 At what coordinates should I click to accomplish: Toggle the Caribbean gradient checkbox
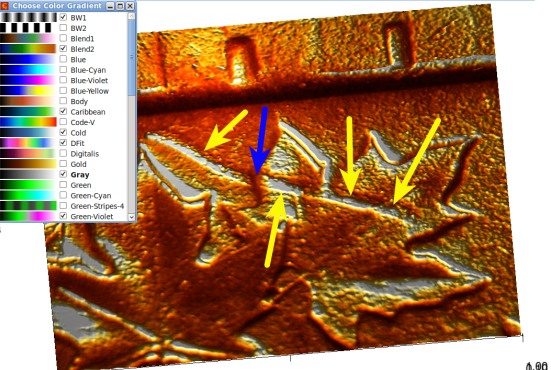pyautogui.click(x=63, y=111)
